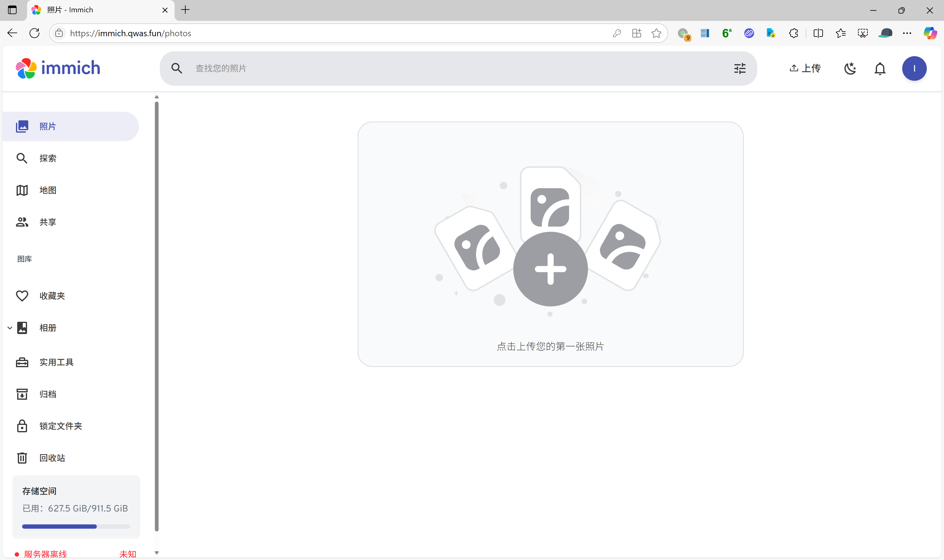Open the Archive section
Viewport: 944px width, 560px height.
tap(47, 394)
